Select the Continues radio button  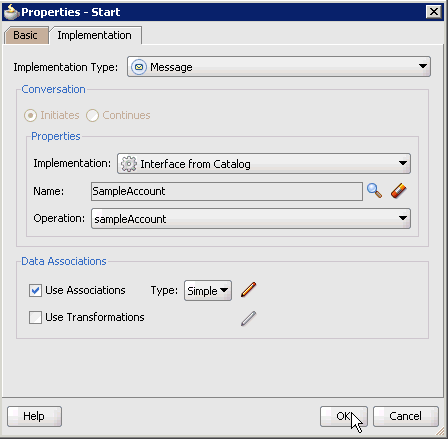point(92,116)
